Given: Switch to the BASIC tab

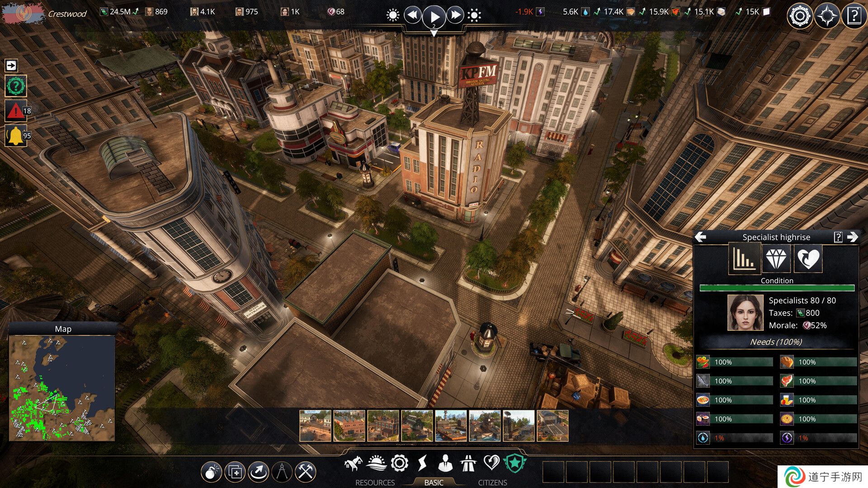Looking at the screenshot, I should [x=434, y=482].
